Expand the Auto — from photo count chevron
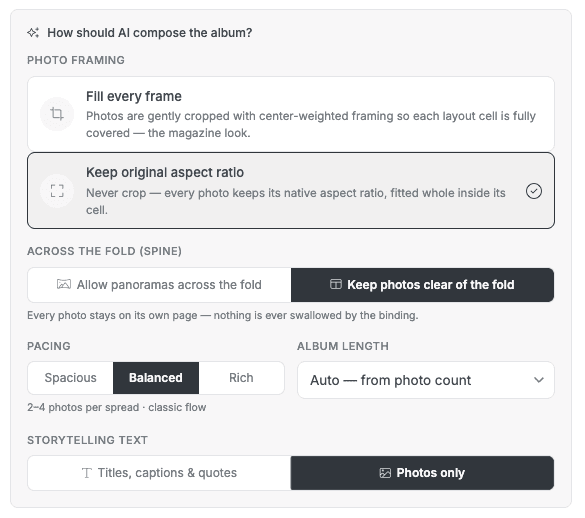 click(538, 380)
